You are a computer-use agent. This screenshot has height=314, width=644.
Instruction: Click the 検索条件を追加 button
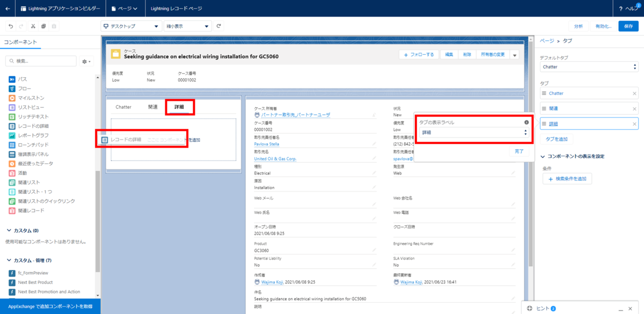(567, 179)
